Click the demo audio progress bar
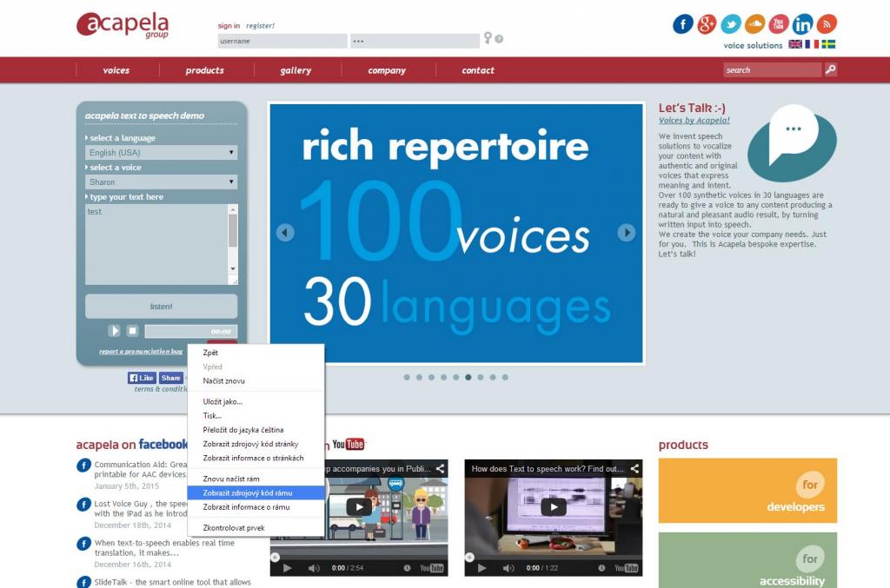 point(190,331)
